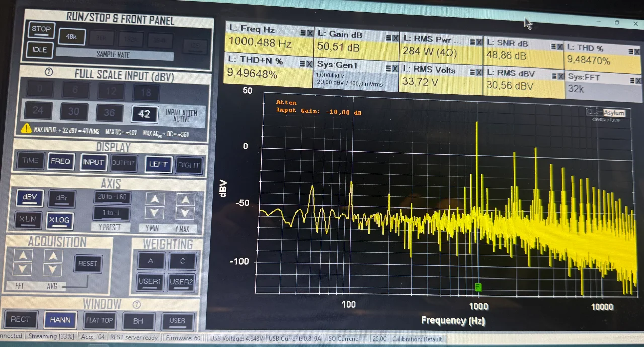Close the L: Gain dB measurement tile
644x347 pixels.
(396, 38)
